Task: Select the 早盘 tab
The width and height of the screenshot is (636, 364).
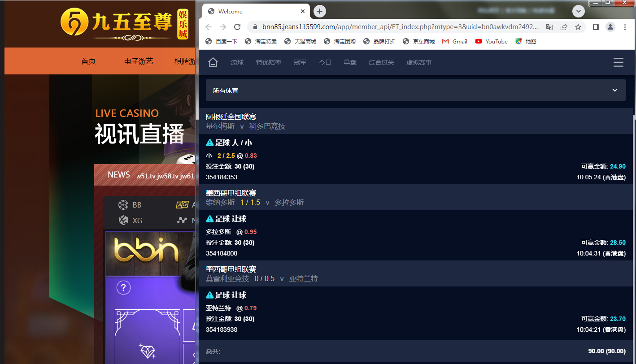Action: coord(350,62)
